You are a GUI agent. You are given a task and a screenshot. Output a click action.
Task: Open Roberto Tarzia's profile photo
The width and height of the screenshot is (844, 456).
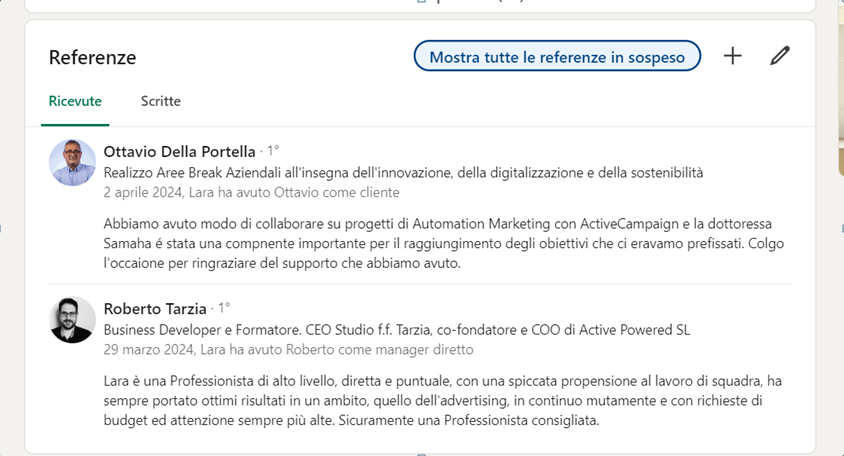tap(73, 320)
